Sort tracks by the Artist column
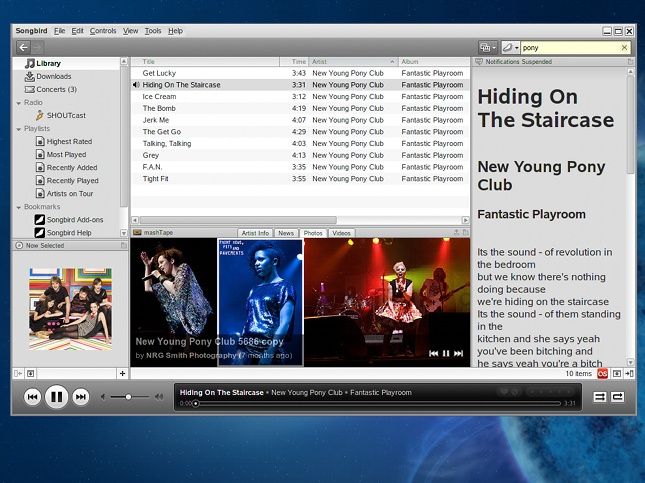 pos(353,62)
